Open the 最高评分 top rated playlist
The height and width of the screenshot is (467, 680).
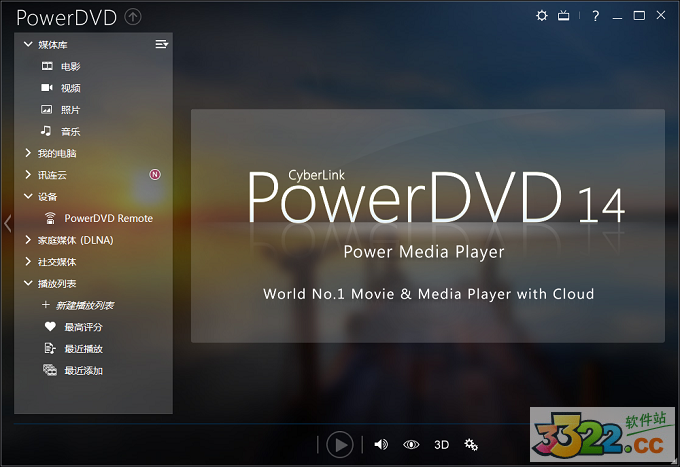tap(83, 327)
